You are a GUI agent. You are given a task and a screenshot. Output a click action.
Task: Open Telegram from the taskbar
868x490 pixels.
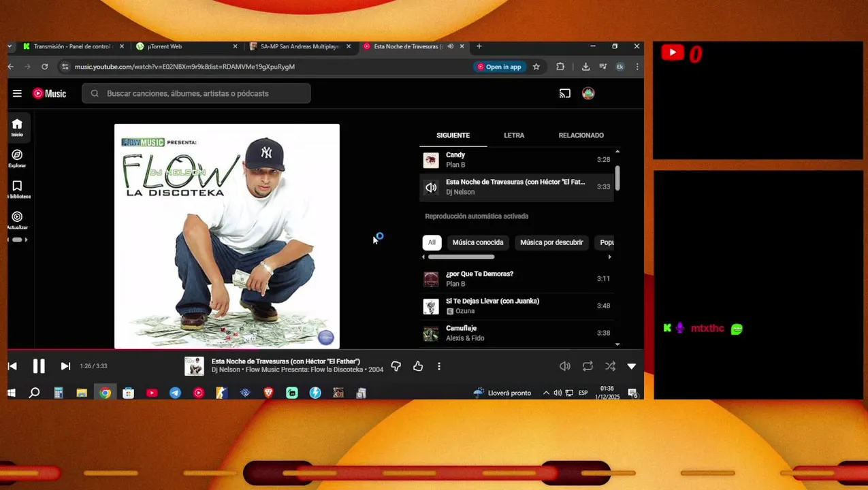(175, 393)
